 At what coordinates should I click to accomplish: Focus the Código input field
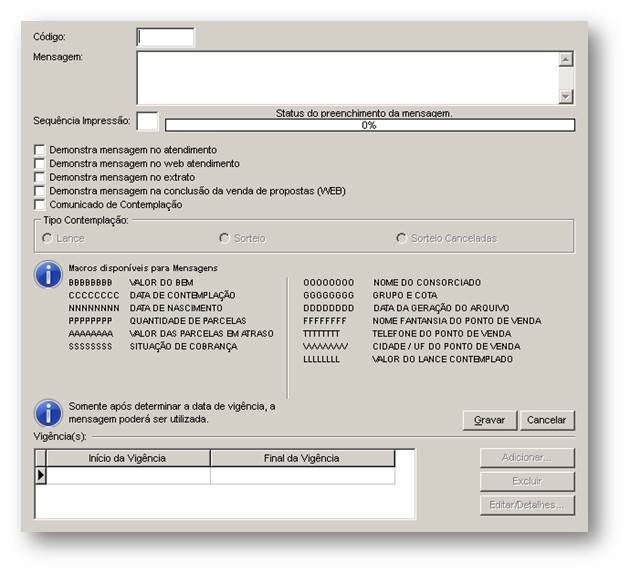coord(166,37)
